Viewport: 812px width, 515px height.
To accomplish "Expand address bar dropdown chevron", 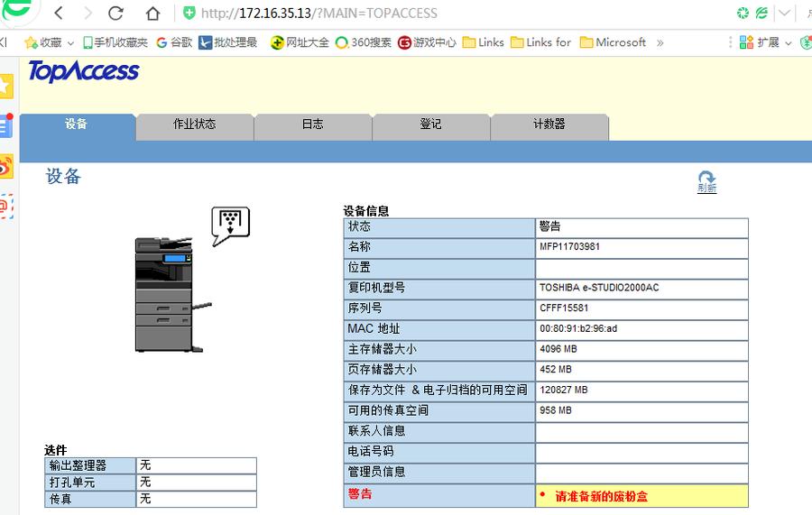I will click(785, 13).
